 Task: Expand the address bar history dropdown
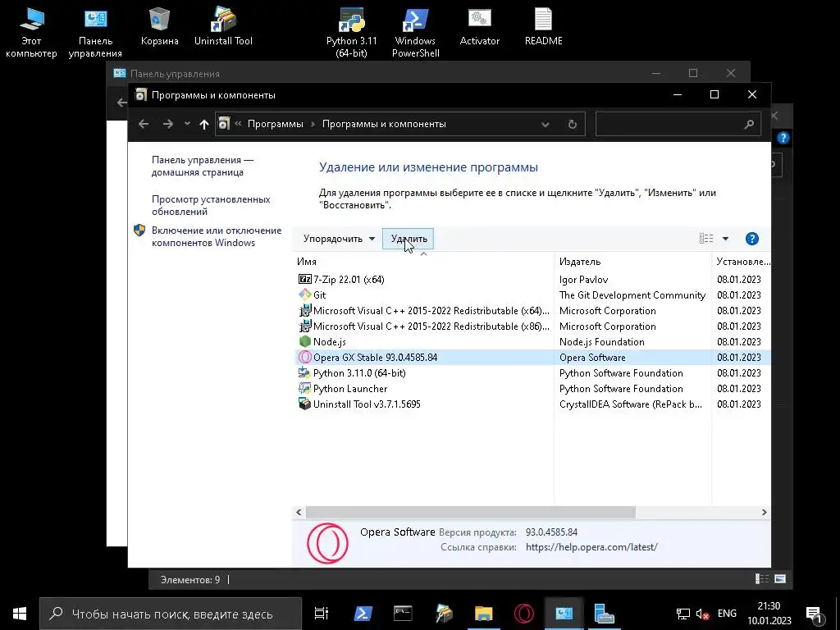click(546, 125)
